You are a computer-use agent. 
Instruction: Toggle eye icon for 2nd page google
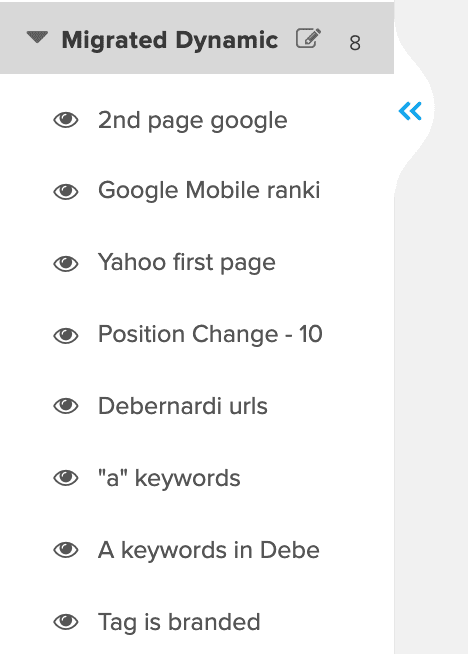(x=66, y=120)
